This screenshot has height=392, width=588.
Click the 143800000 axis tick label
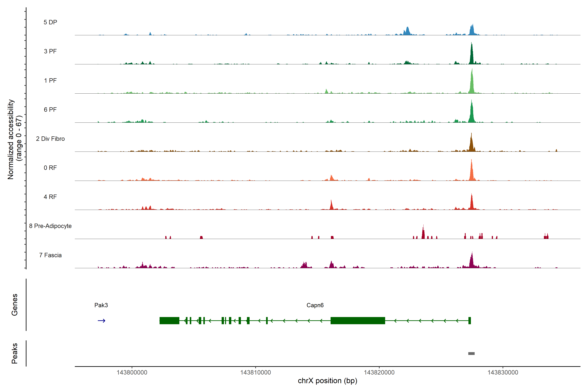pyautogui.click(x=132, y=373)
